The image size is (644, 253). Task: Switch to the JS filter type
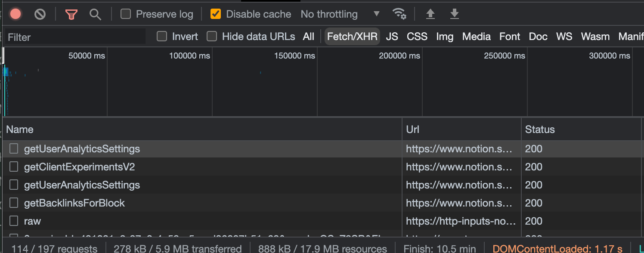392,37
